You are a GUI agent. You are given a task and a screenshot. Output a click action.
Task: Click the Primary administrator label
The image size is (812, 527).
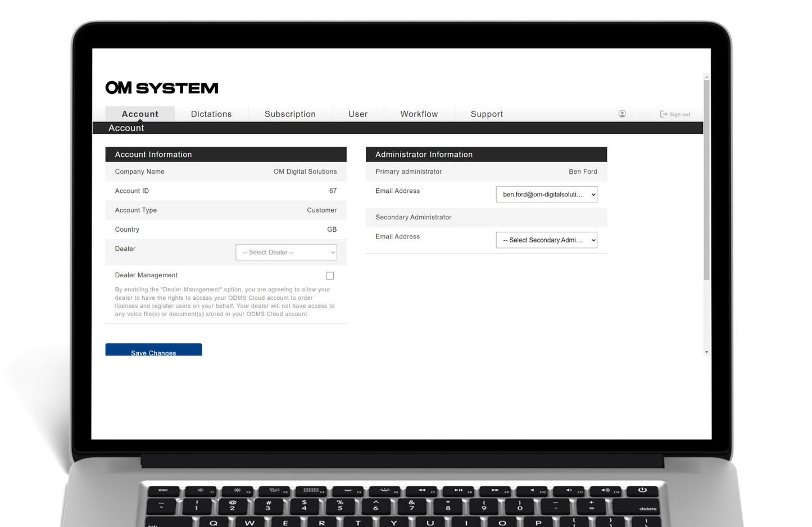[x=409, y=172]
